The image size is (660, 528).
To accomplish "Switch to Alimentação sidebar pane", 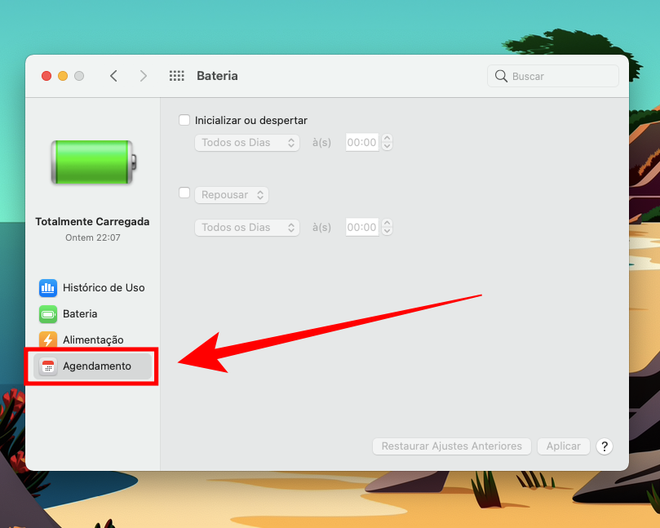I will (93, 340).
